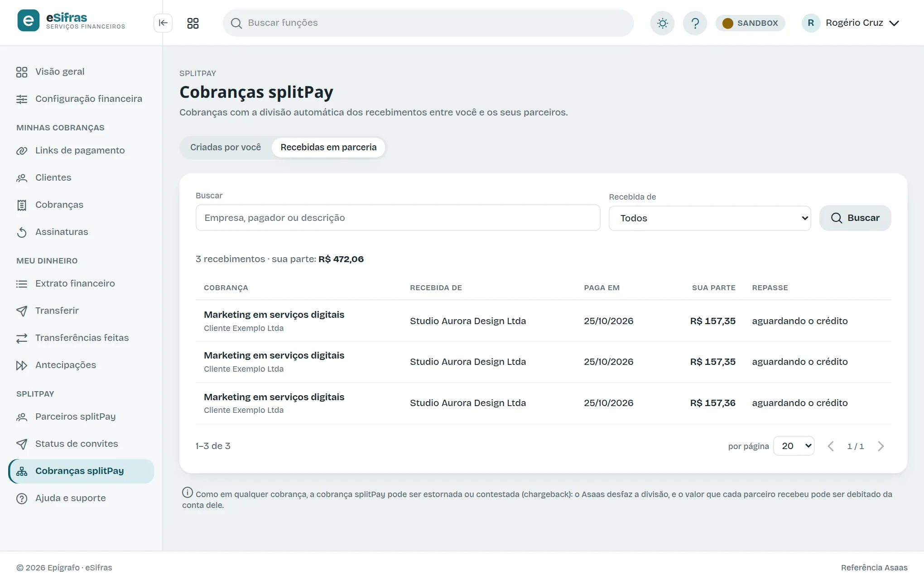Click the SUA PARTE column header

point(713,287)
